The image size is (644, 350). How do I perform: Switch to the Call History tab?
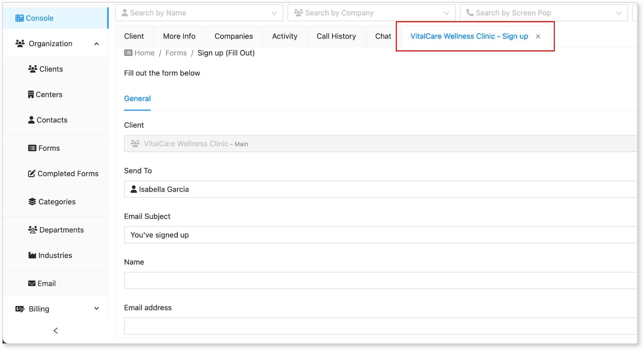(x=336, y=36)
